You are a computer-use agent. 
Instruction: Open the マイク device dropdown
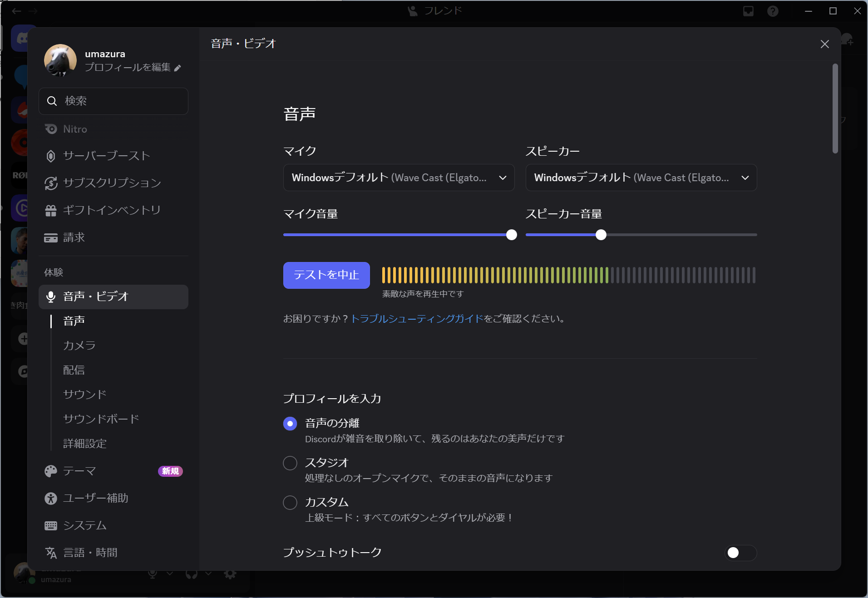pos(399,178)
